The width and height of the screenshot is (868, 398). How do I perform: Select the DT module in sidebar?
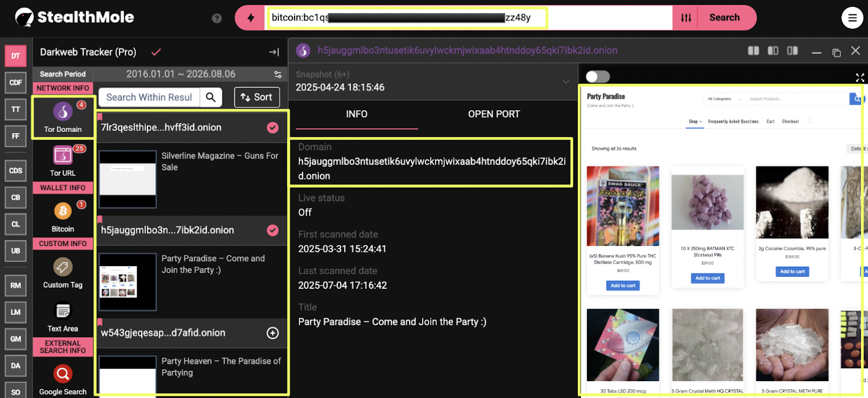pos(16,55)
